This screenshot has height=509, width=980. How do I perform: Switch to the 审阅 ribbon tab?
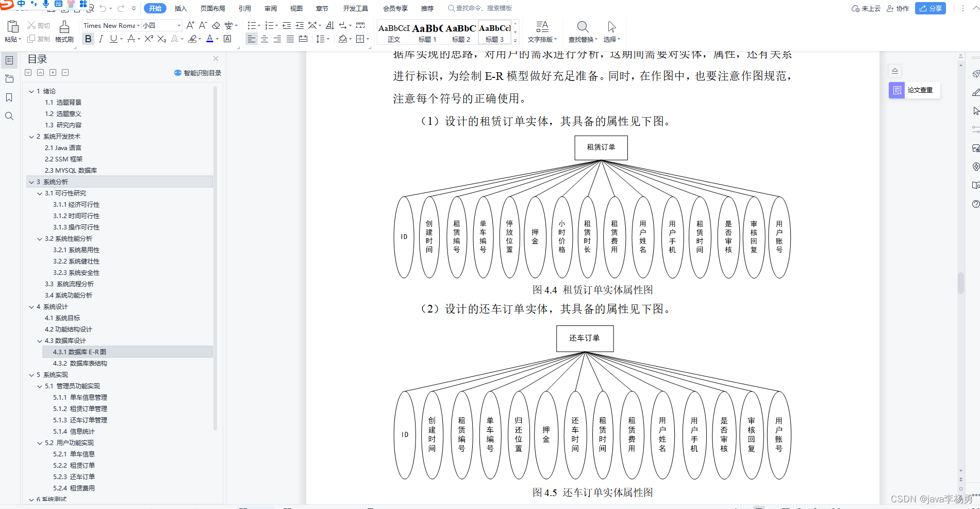point(271,8)
